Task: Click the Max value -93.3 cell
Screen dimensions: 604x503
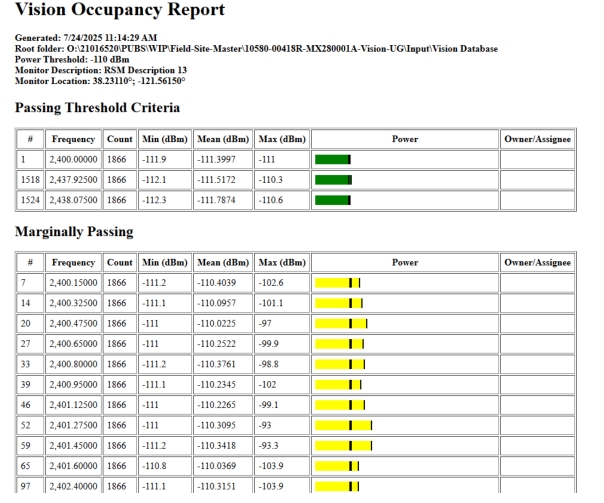Action: point(281,445)
